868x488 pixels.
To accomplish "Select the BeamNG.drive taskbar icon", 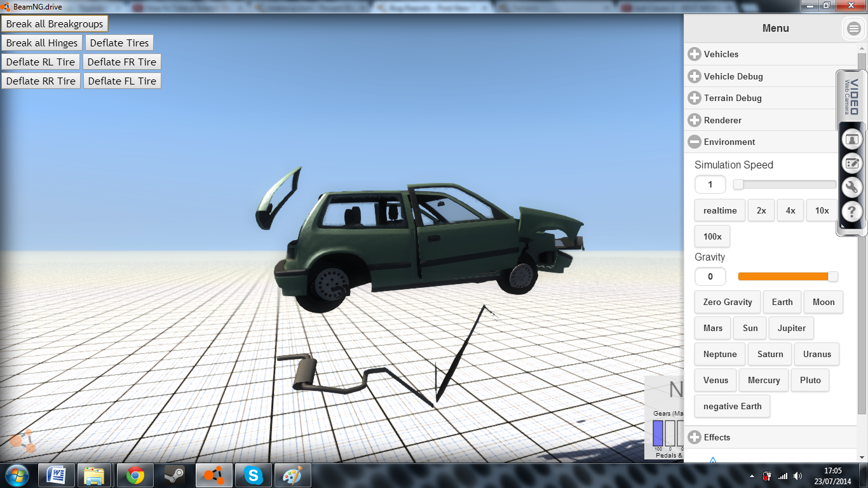I will coord(214,475).
